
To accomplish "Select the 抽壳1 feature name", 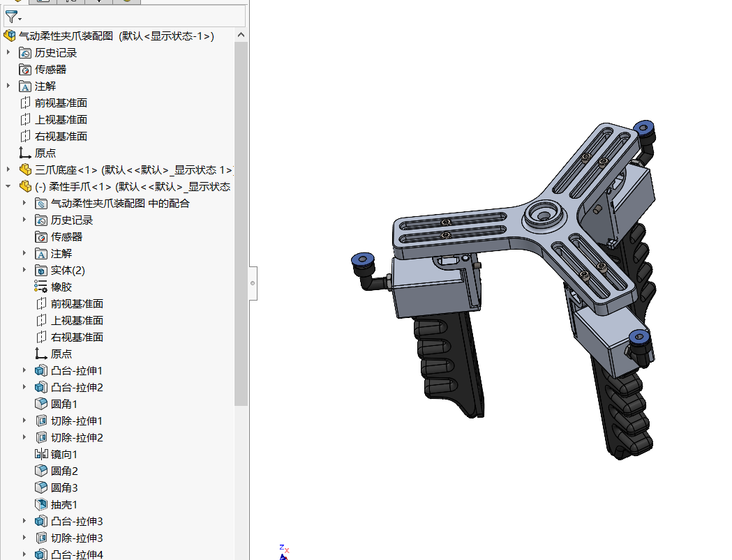I will click(x=64, y=505).
